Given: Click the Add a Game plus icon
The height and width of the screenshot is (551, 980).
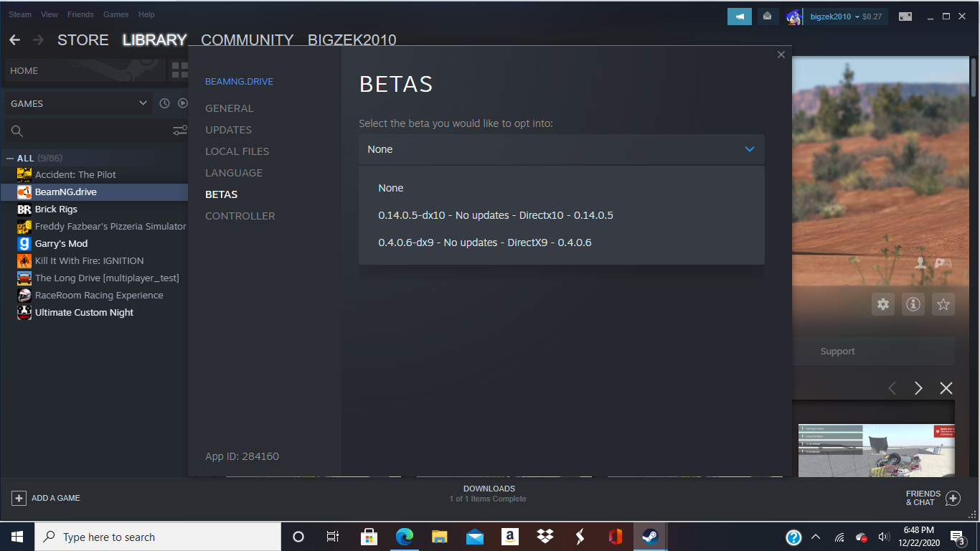Looking at the screenshot, I should (x=19, y=498).
